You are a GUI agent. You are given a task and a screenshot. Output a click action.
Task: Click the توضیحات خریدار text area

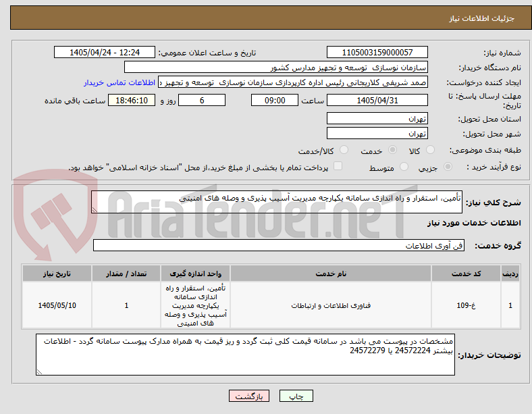click(245, 355)
